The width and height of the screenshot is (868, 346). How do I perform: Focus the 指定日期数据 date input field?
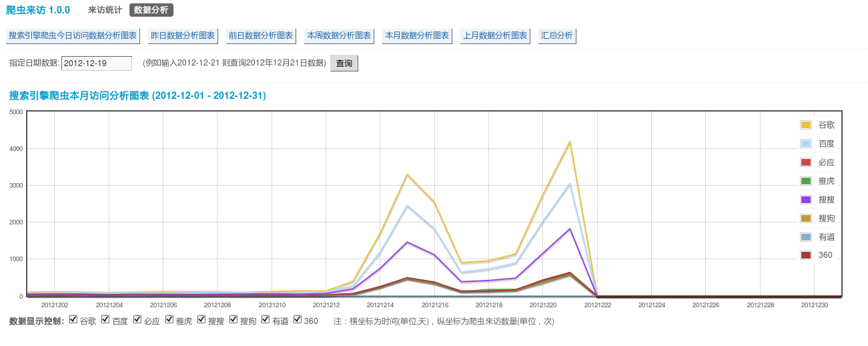pyautogui.click(x=97, y=63)
